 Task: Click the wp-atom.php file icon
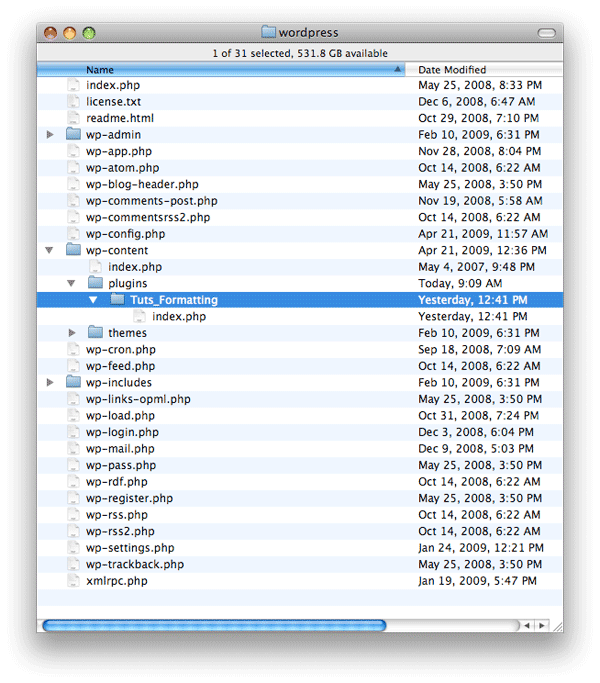74,168
